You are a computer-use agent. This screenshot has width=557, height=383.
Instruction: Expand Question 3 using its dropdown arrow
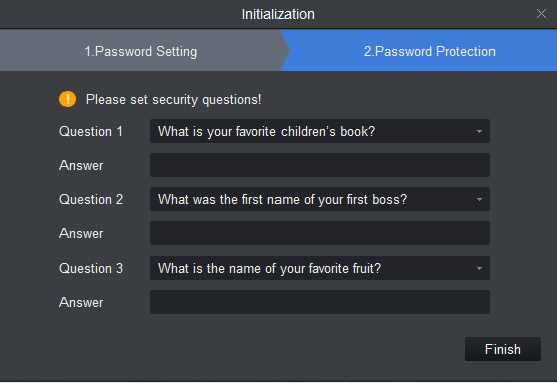pos(479,269)
